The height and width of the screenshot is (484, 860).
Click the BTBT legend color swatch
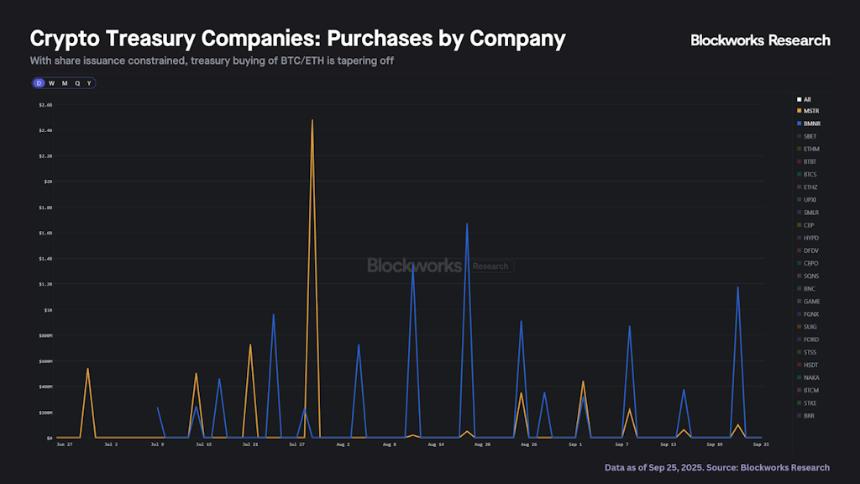point(798,161)
